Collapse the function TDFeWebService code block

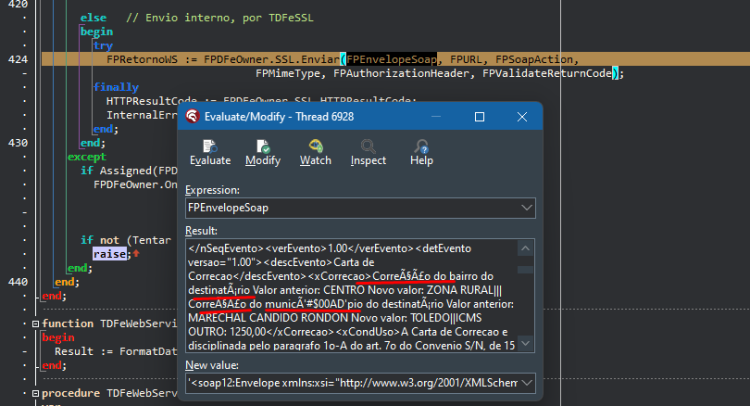[x=35, y=324]
